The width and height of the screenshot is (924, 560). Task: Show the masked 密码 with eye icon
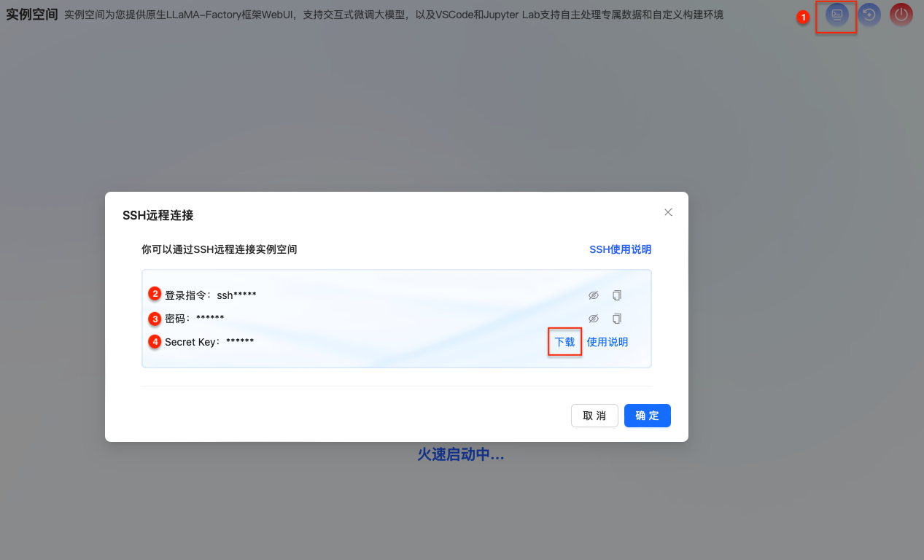click(x=594, y=319)
